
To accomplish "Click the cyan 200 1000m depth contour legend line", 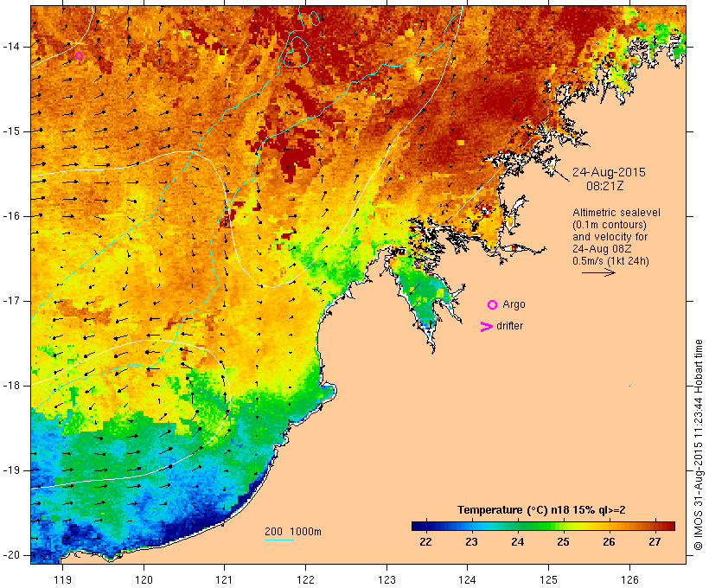I will click(x=279, y=540).
